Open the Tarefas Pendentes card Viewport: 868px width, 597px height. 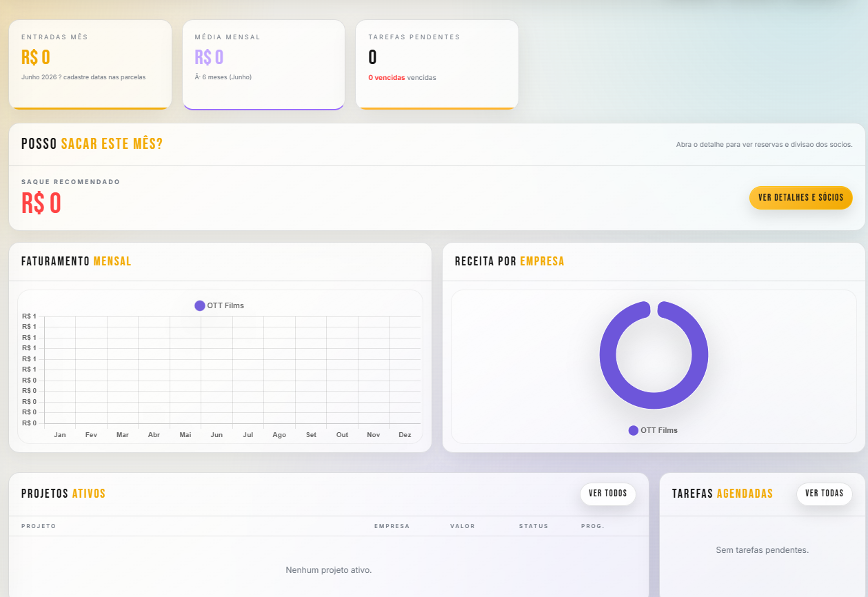[x=437, y=65]
